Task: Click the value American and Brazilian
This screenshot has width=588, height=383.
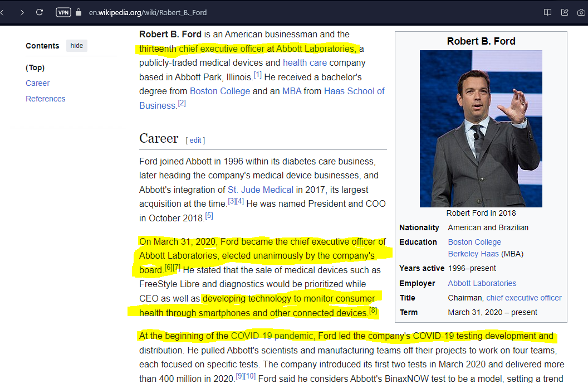Action: (488, 228)
